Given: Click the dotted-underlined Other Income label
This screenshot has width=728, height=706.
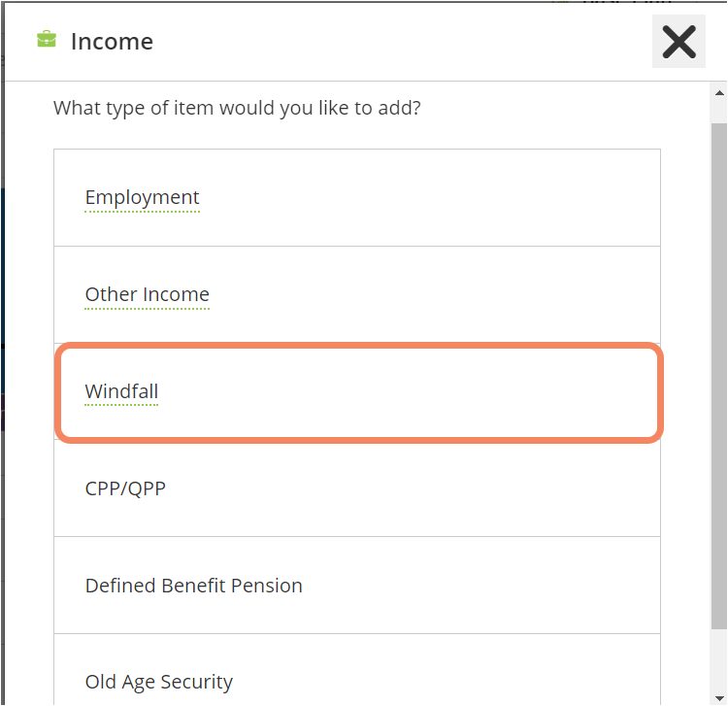Looking at the screenshot, I should click(147, 294).
